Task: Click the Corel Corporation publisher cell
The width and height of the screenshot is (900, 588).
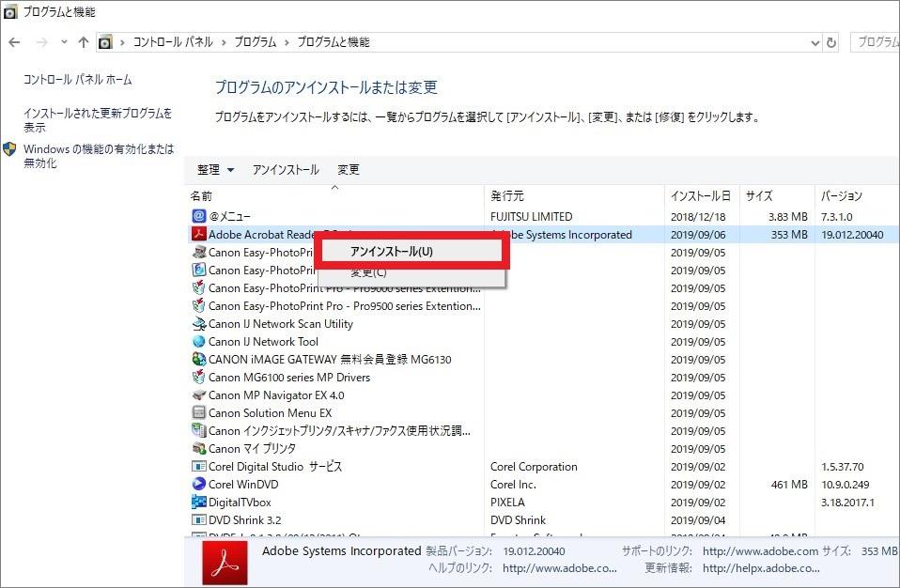Action: [x=534, y=467]
